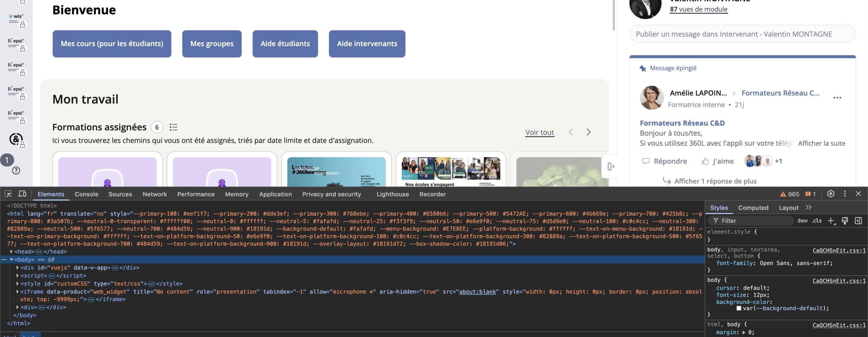Activate the DevTools element inspector picker
The image size is (868, 337).
coord(8,194)
